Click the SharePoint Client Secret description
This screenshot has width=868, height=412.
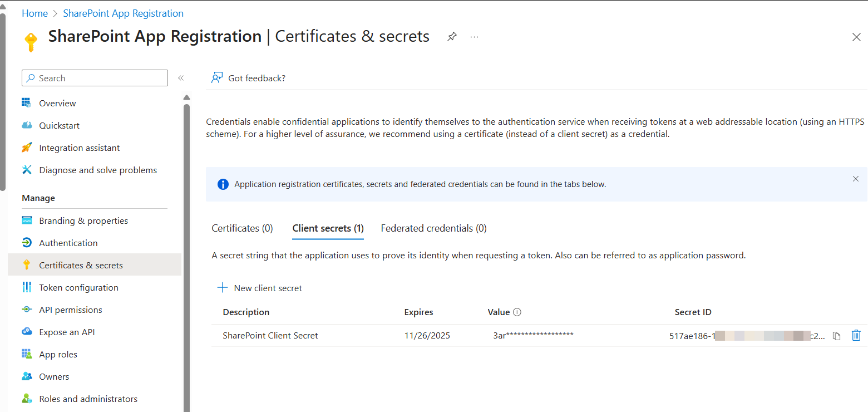[270, 336]
